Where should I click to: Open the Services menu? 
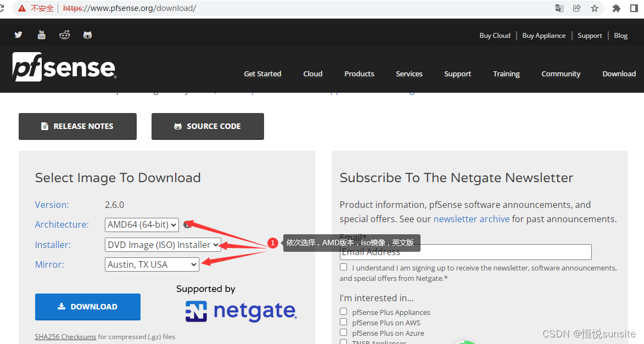point(409,74)
